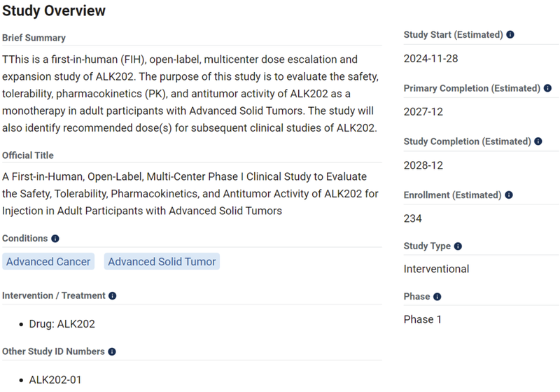Open the Advanced Solid Tumor condition tag
The image size is (560, 392).
[x=162, y=262]
